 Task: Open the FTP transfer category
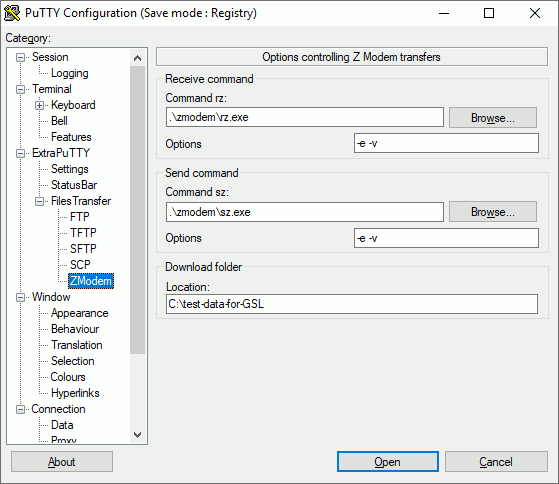80,217
